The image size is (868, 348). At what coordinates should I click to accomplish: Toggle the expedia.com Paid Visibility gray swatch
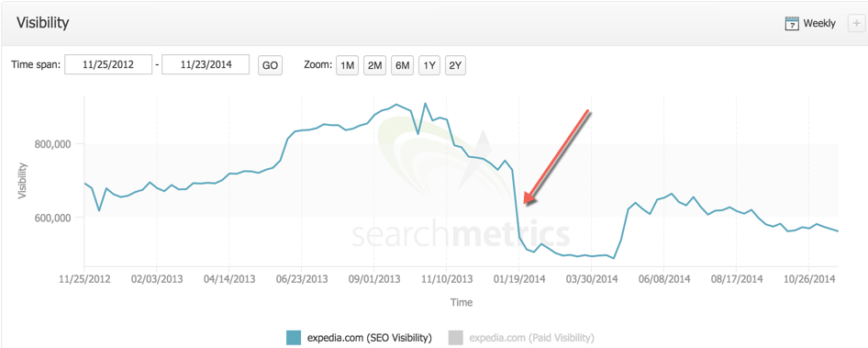(x=455, y=338)
